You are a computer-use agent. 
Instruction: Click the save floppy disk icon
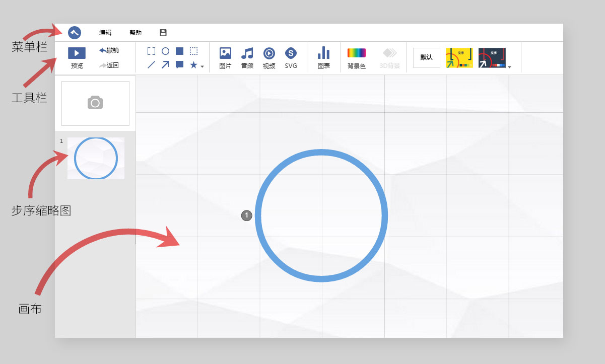click(x=163, y=33)
